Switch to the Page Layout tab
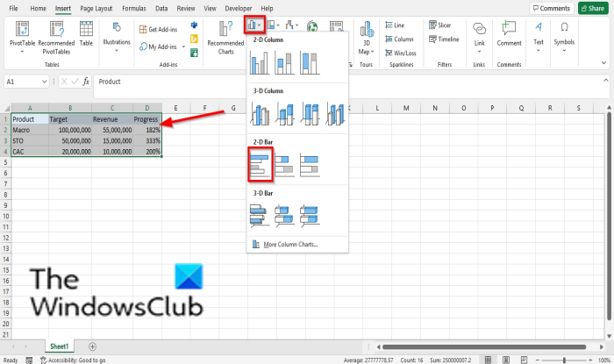614x364 pixels. [x=96, y=8]
